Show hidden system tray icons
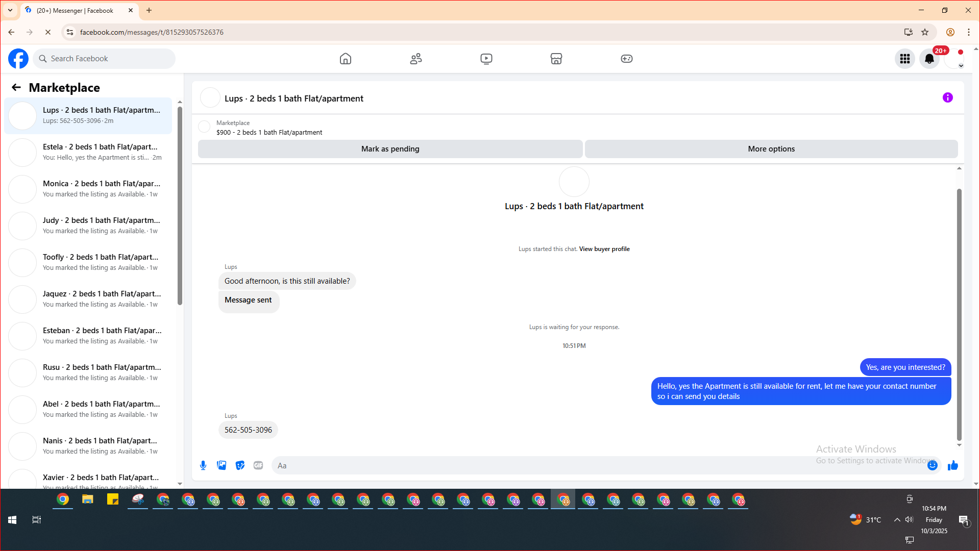 (x=897, y=520)
